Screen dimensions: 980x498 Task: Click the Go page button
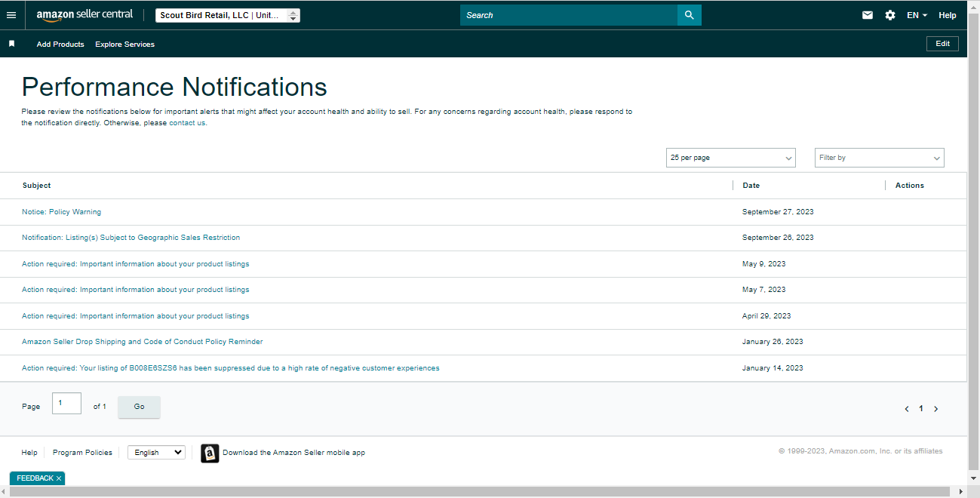139,407
